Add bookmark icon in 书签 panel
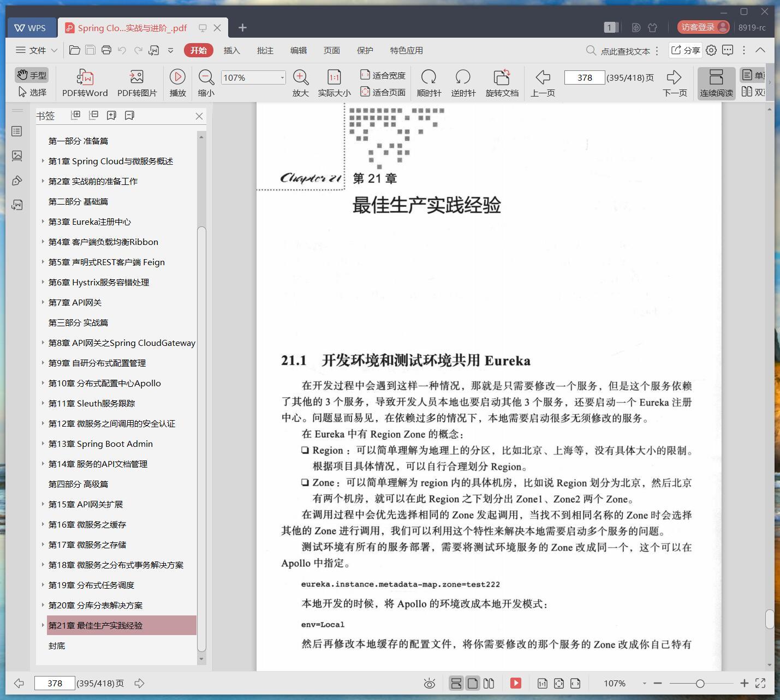 pos(111,115)
